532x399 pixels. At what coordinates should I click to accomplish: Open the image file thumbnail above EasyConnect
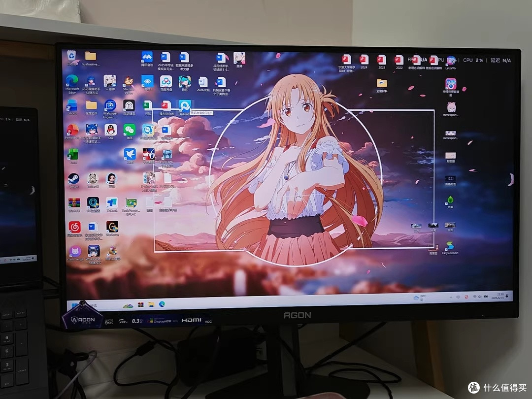pos(450,227)
